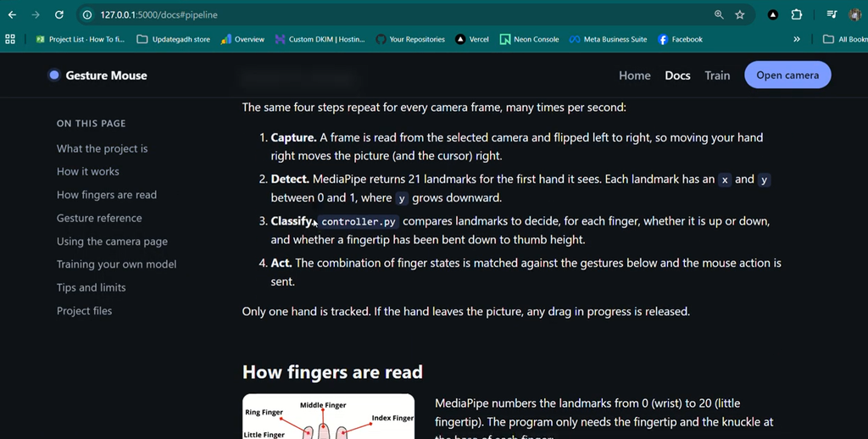
Task: Reload the page with the refresh icon
Action: (x=59, y=15)
